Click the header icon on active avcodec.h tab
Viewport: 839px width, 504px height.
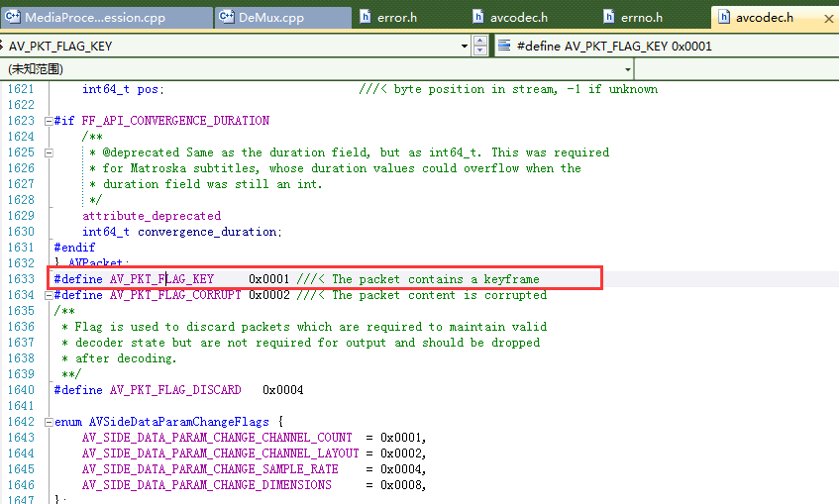point(723,17)
